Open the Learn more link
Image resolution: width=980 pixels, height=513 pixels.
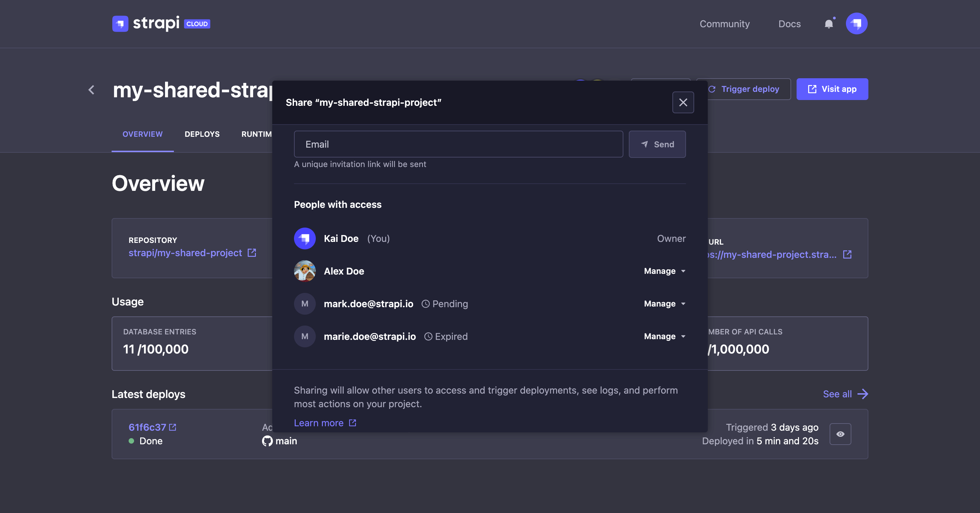319,423
